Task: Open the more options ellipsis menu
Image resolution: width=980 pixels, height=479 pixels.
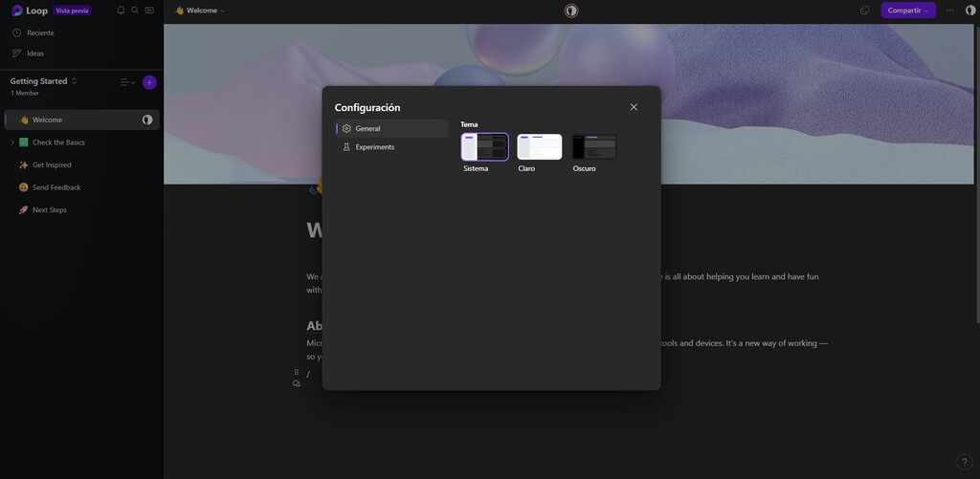Action: 950,11
